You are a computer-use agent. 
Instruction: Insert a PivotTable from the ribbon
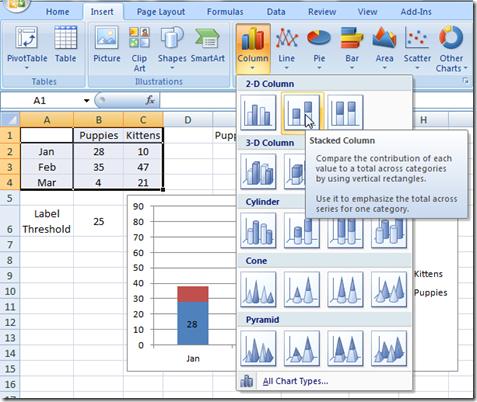point(27,49)
